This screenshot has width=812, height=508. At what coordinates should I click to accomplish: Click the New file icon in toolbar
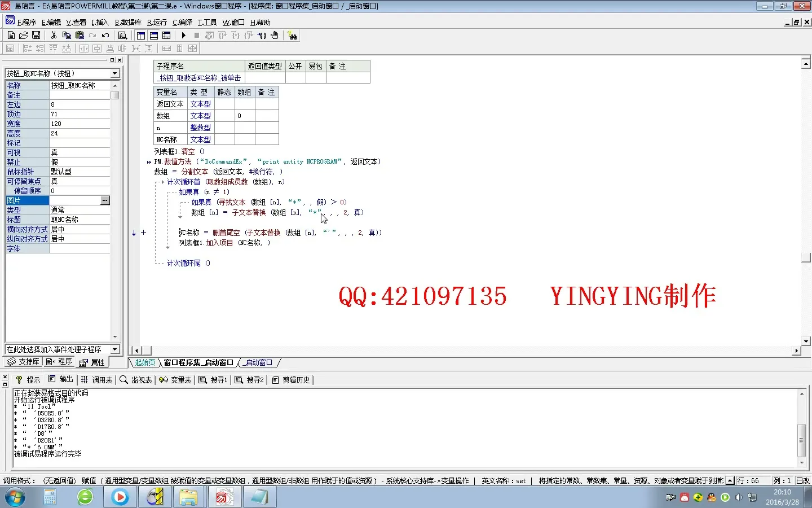click(x=11, y=35)
